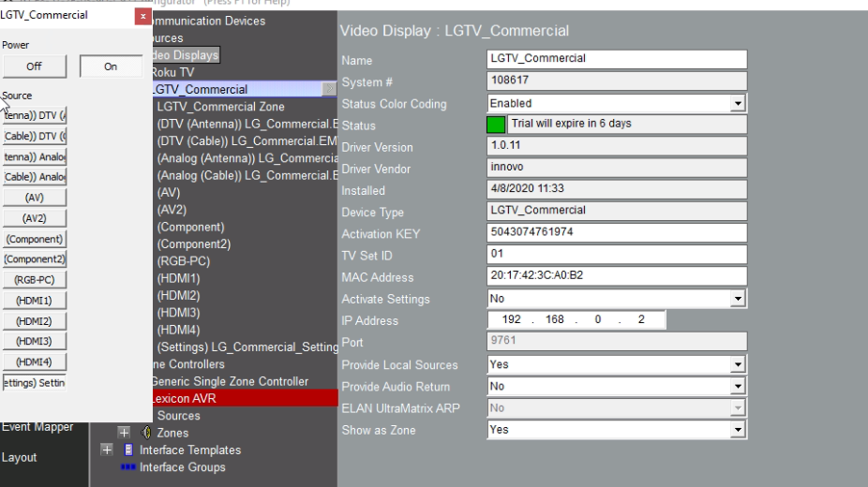Viewport: 868px width, 487px height.
Task: Click arrow button on LGTV_Commercial row
Action: [329, 88]
